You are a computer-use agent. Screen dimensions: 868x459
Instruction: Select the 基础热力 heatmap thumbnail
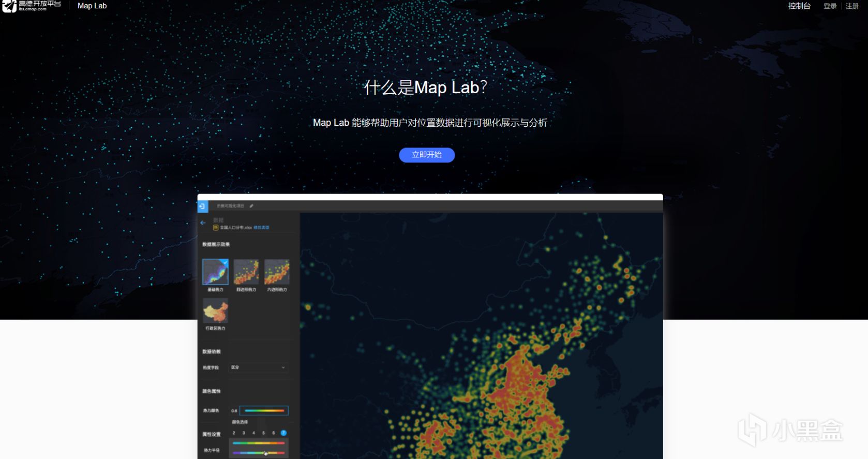[215, 272]
